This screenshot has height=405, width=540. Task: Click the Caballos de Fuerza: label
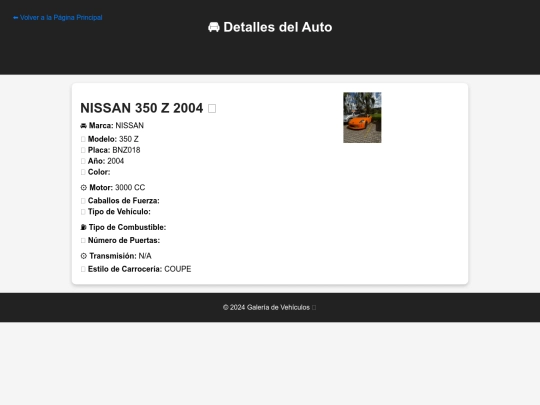[x=124, y=201]
